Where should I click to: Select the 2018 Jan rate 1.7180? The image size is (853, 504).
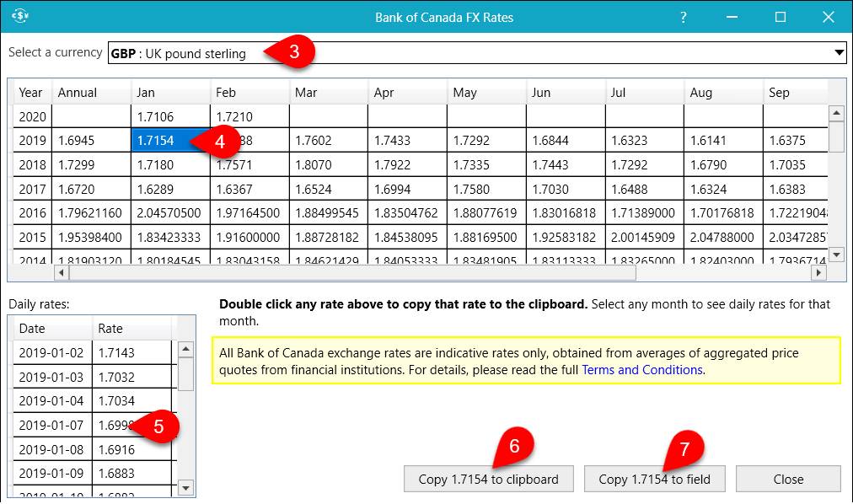tap(171, 164)
